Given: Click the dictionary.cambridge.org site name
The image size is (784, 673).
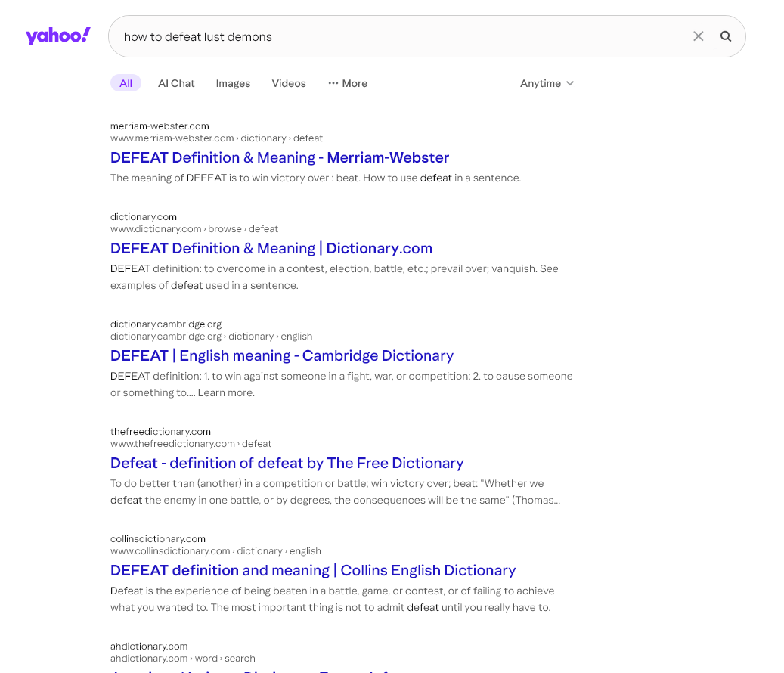Looking at the screenshot, I should coord(166,324).
